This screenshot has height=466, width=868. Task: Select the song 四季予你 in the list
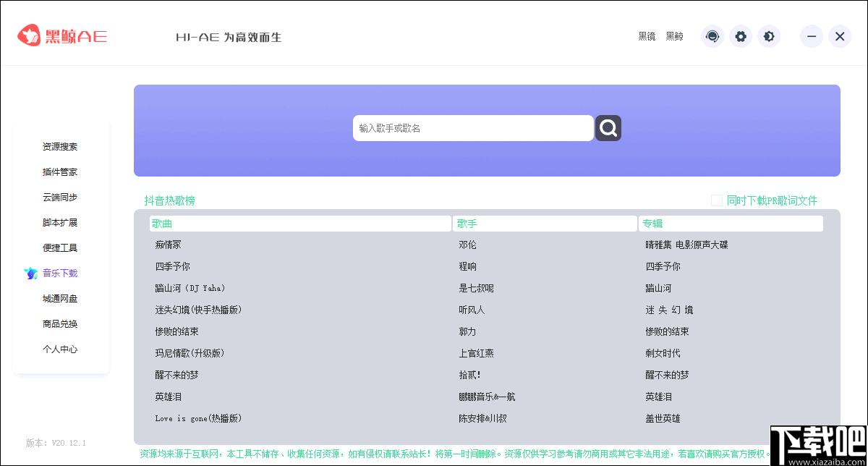173,266
